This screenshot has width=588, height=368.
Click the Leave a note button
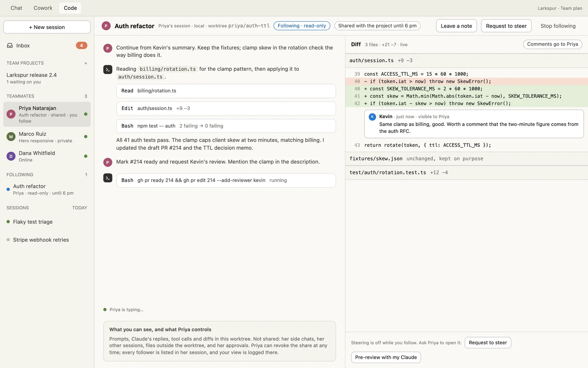(457, 26)
